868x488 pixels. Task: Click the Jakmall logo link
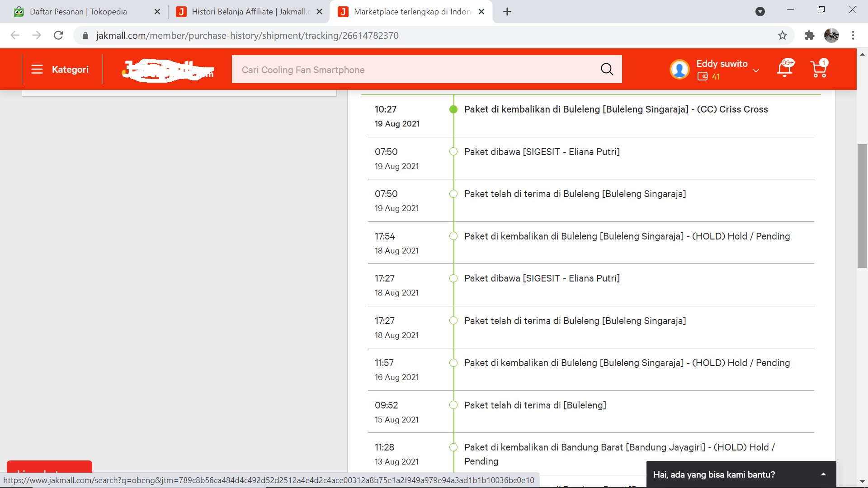click(168, 70)
